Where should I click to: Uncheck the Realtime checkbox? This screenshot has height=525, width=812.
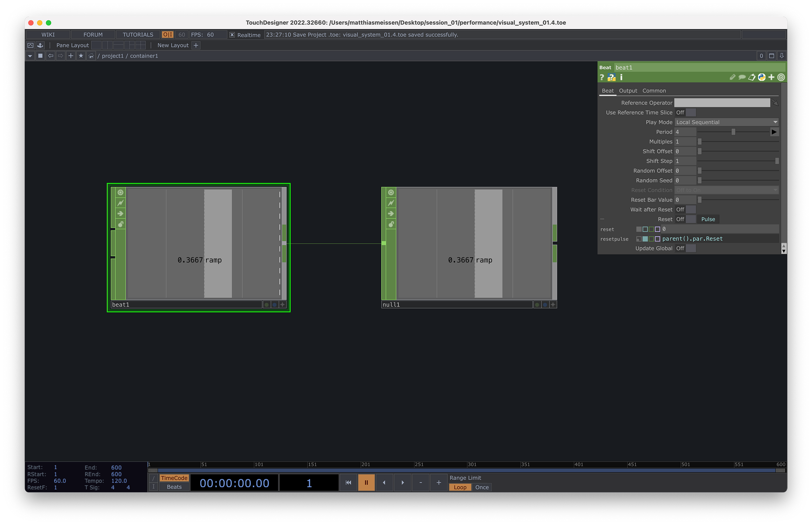232,35
